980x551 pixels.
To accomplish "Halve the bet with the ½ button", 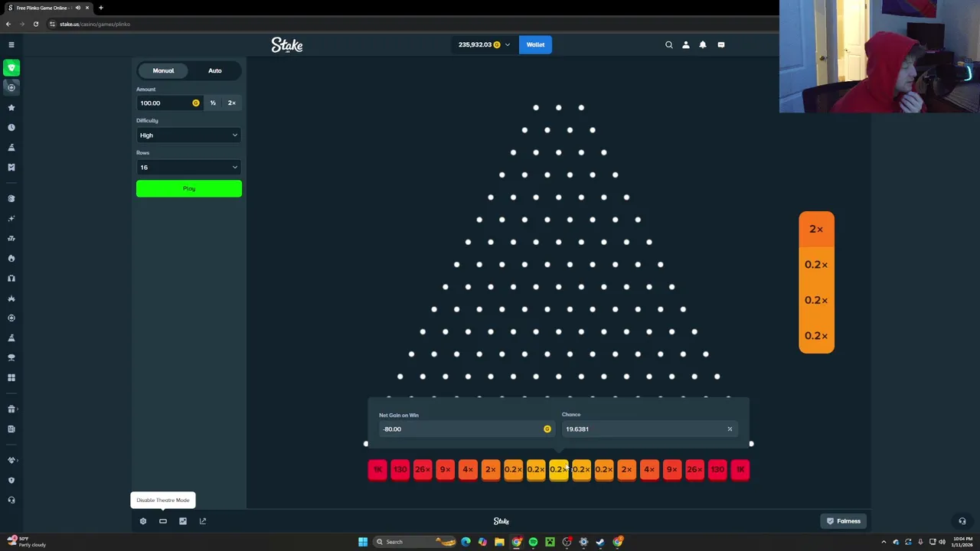I will click(x=213, y=103).
